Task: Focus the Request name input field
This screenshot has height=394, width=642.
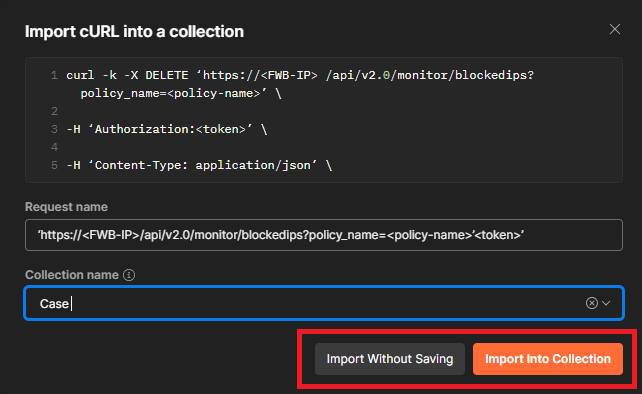Action: (x=323, y=235)
